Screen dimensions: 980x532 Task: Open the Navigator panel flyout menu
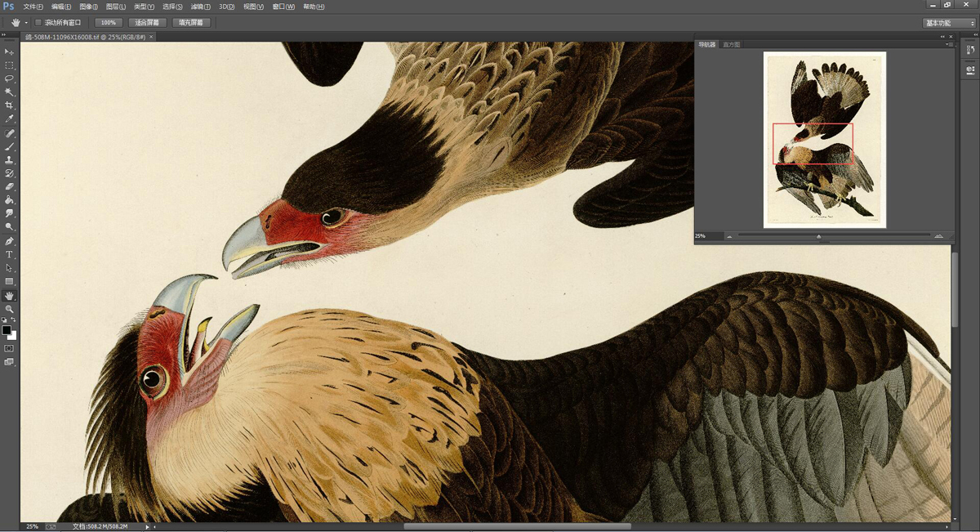coord(948,44)
